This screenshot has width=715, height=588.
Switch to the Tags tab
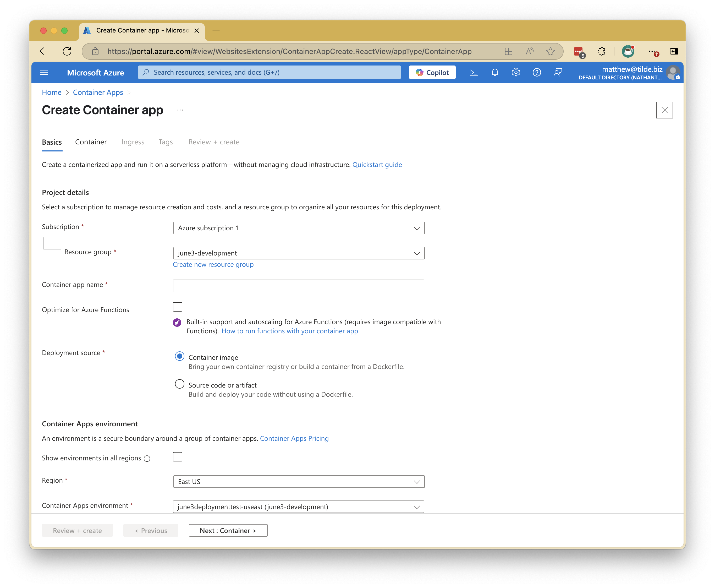(x=166, y=142)
